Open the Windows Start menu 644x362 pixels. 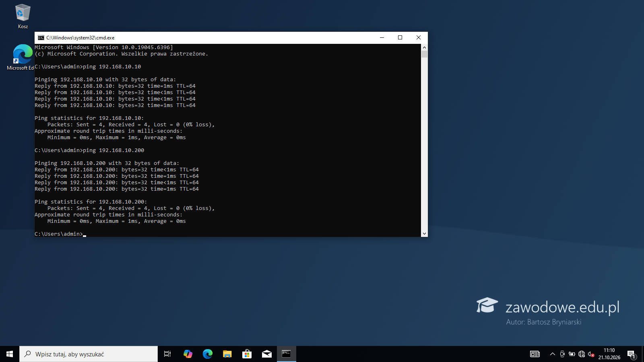click(10, 354)
